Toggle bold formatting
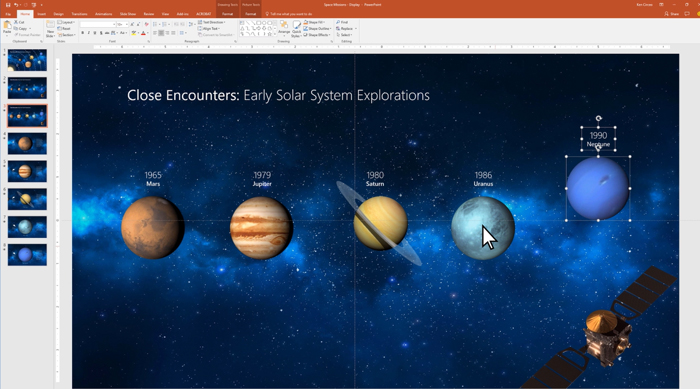 pyautogui.click(x=83, y=33)
